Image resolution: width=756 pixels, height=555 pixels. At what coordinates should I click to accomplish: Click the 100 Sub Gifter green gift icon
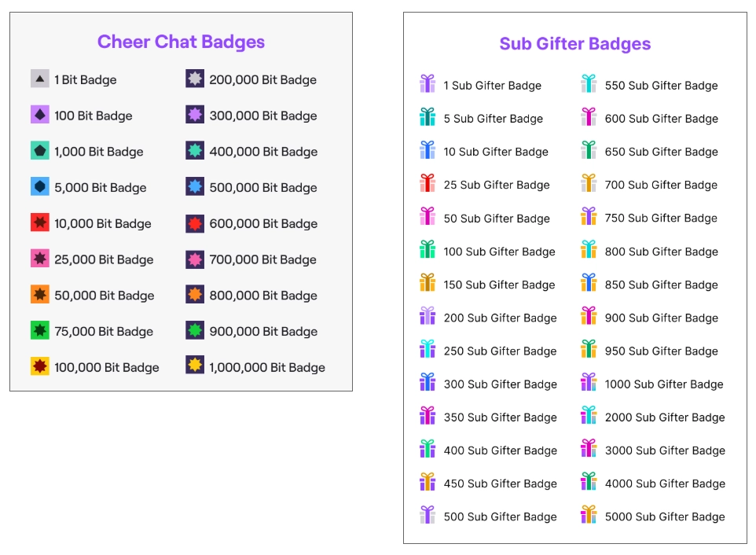(428, 251)
